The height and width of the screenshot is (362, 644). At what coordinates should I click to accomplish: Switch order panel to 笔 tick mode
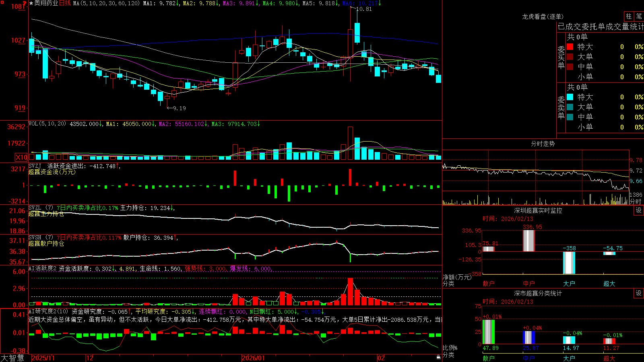coord(639,16)
